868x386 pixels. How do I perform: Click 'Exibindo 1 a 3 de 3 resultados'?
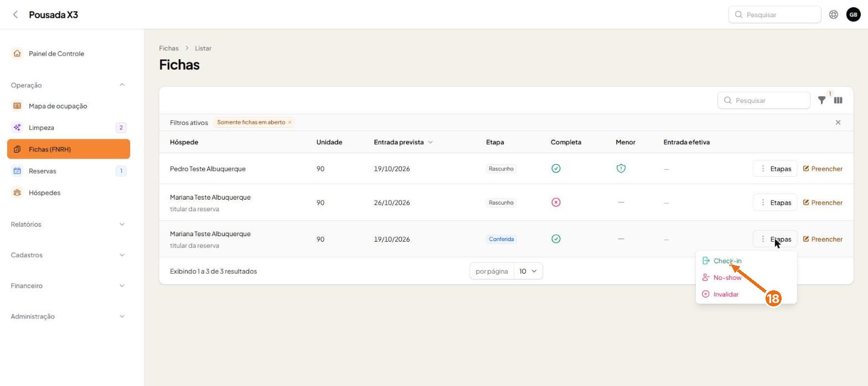pos(213,271)
